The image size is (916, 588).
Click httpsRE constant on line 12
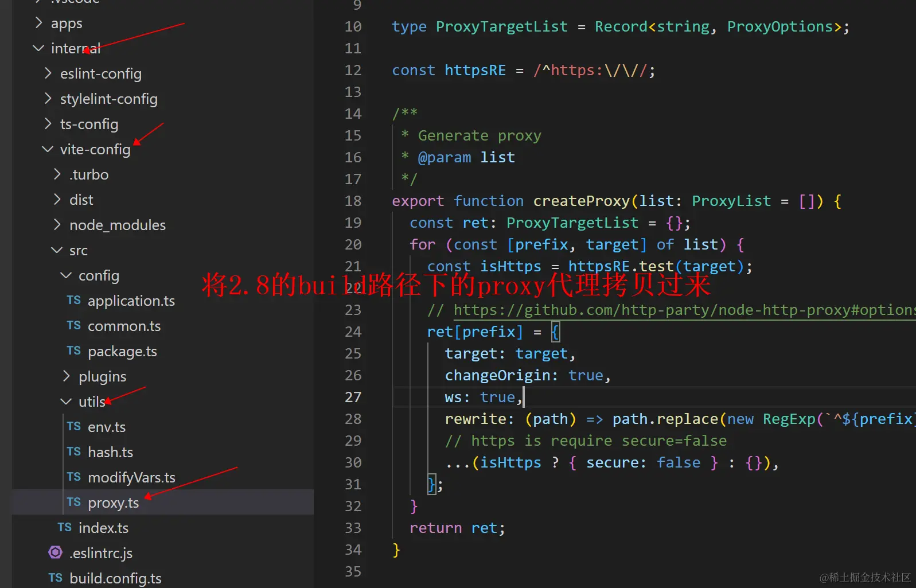click(x=475, y=70)
